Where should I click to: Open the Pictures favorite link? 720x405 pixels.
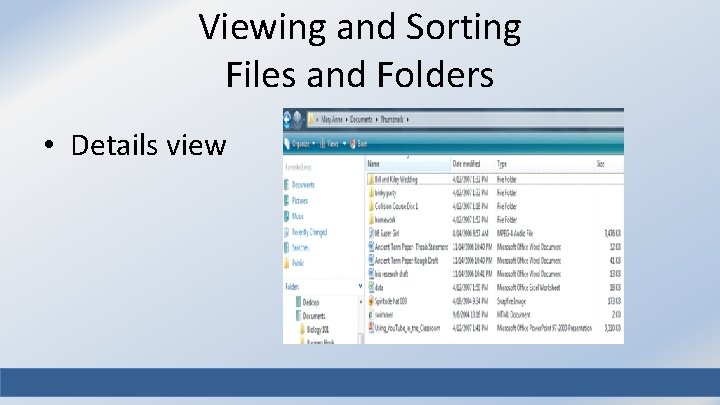[299, 201]
